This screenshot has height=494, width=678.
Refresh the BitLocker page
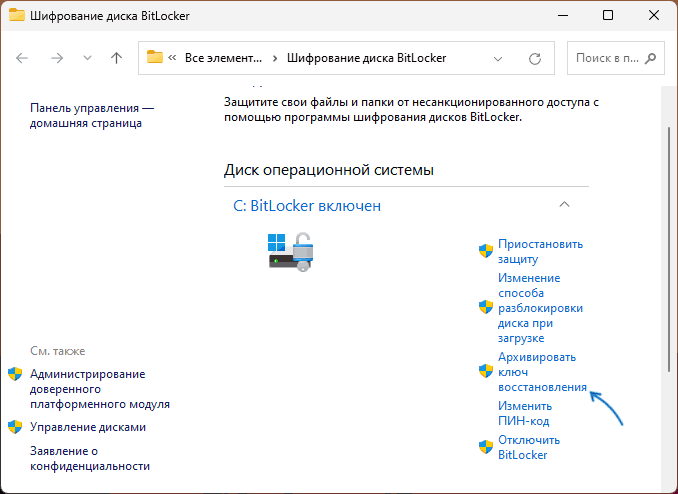tap(535, 58)
